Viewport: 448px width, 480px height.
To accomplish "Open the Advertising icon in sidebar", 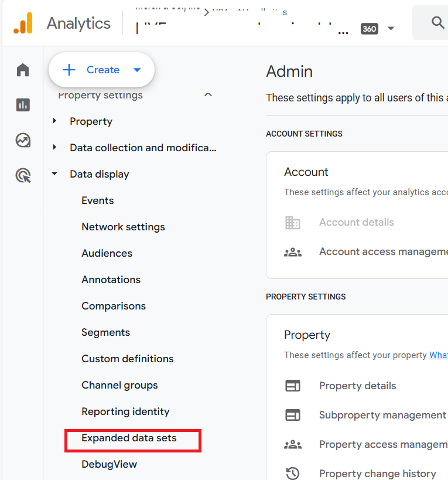I will (23, 176).
